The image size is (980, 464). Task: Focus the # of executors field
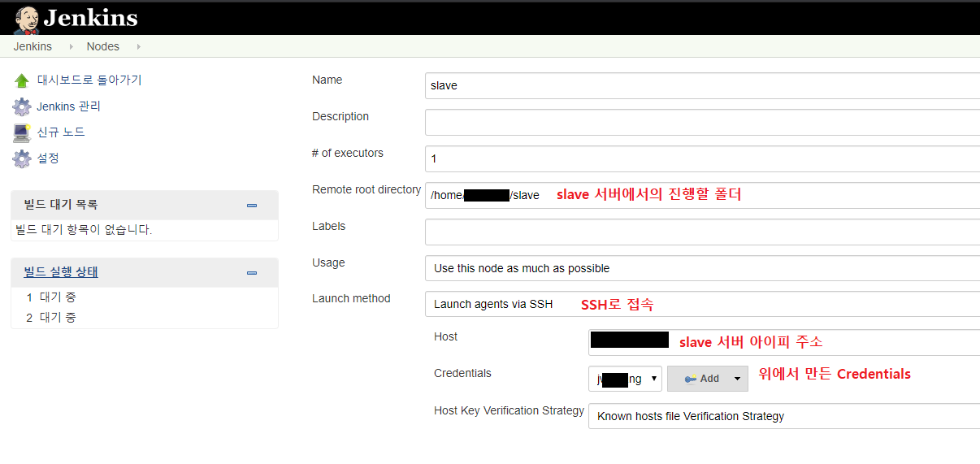[702, 158]
